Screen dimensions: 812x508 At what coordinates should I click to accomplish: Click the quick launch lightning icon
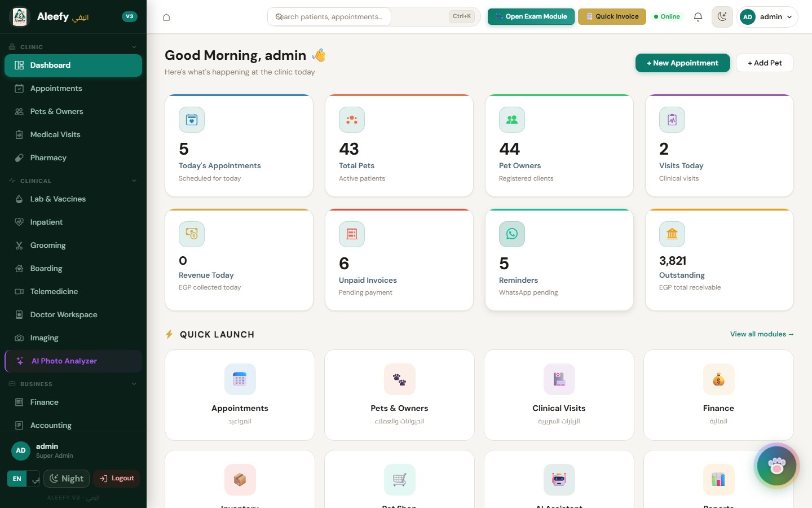169,334
